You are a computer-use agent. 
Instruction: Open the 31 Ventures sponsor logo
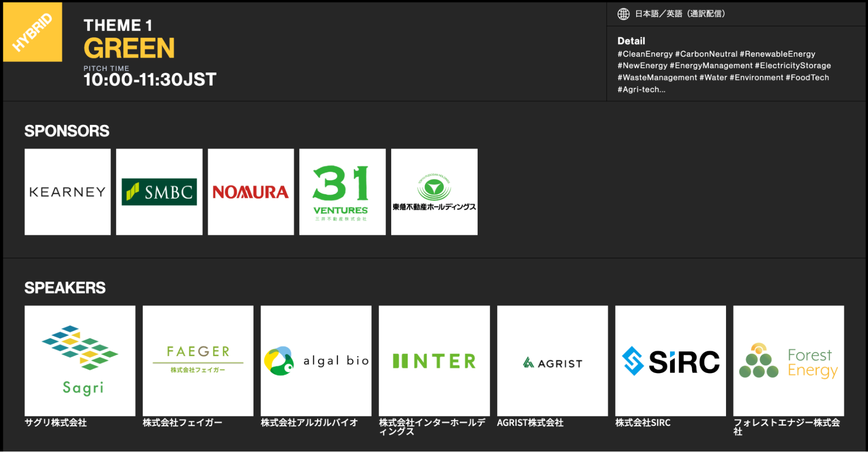pyautogui.click(x=343, y=192)
